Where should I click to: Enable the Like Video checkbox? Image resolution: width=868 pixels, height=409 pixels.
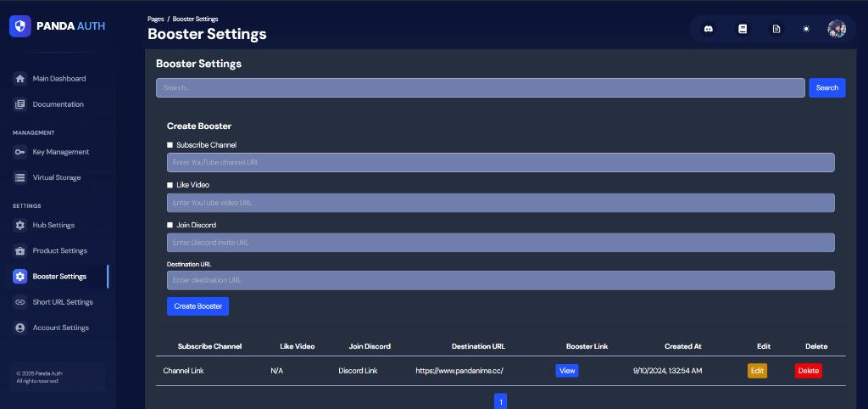170,185
